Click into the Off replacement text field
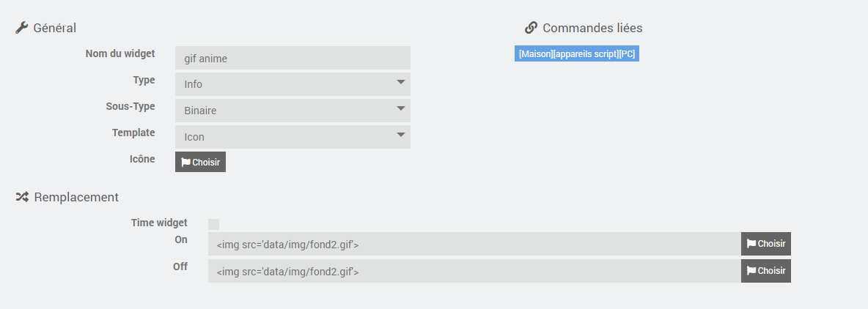The height and width of the screenshot is (309, 868). coord(474,271)
